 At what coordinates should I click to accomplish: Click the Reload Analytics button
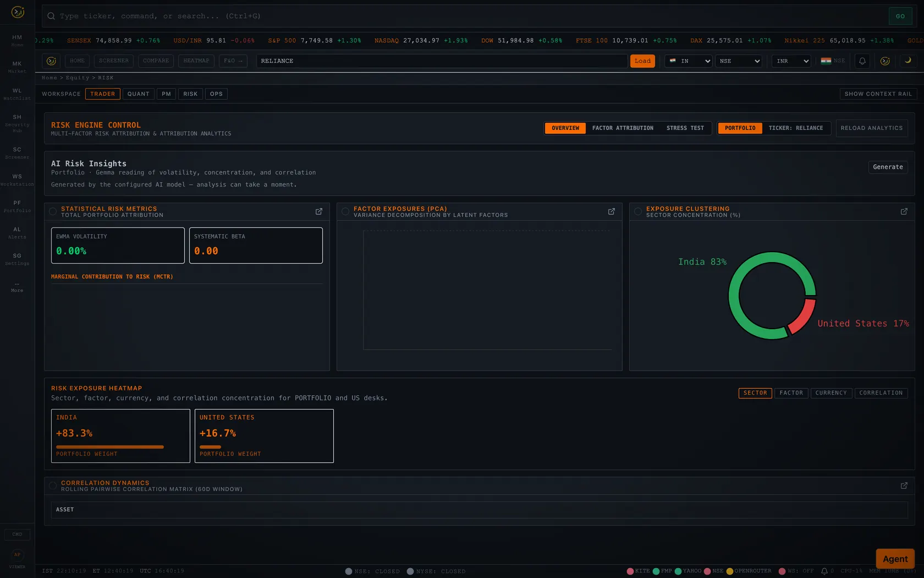pyautogui.click(x=872, y=128)
